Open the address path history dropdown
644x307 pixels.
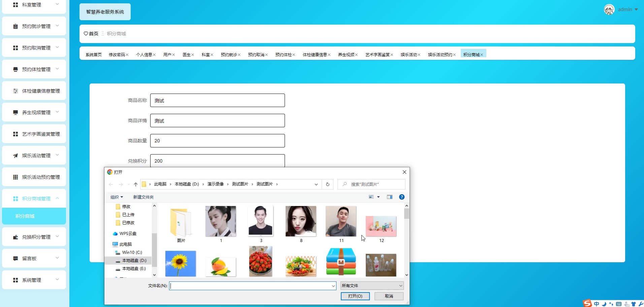[x=316, y=184]
